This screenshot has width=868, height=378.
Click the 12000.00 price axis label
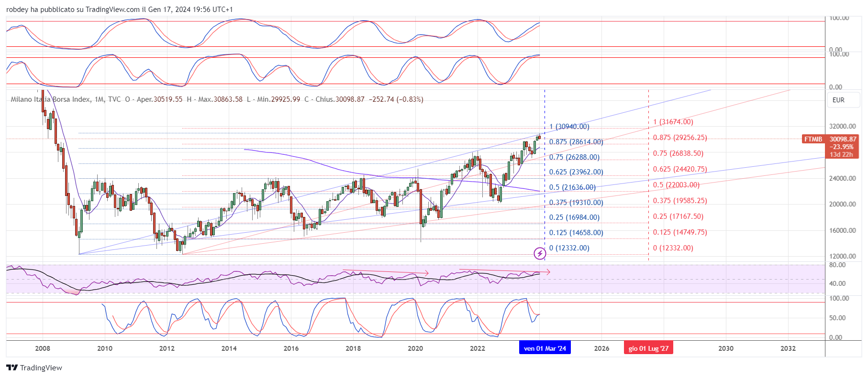tap(842, 256)
